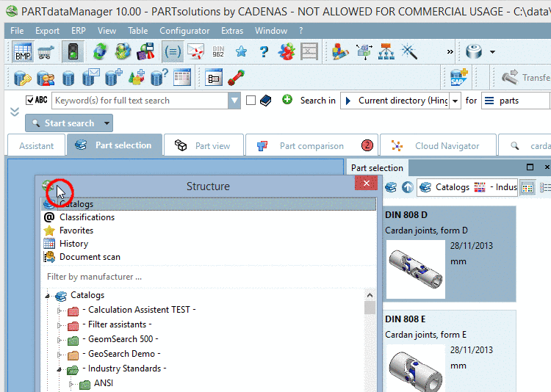Open the parts type dropdown

tap(516, 101)
